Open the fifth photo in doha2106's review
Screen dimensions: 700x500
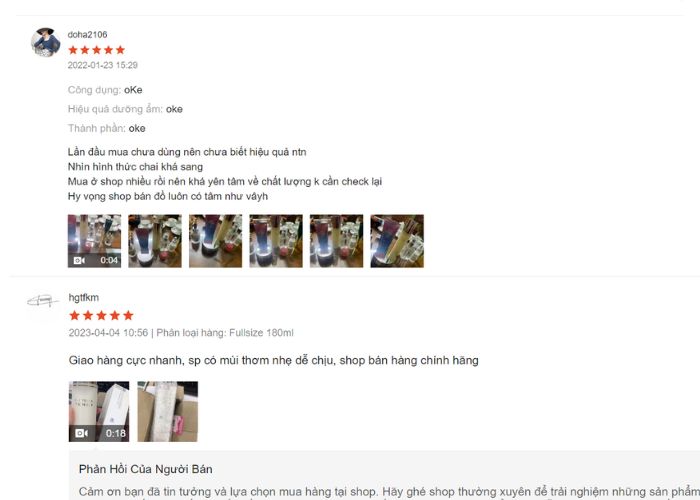pos(337,241)
